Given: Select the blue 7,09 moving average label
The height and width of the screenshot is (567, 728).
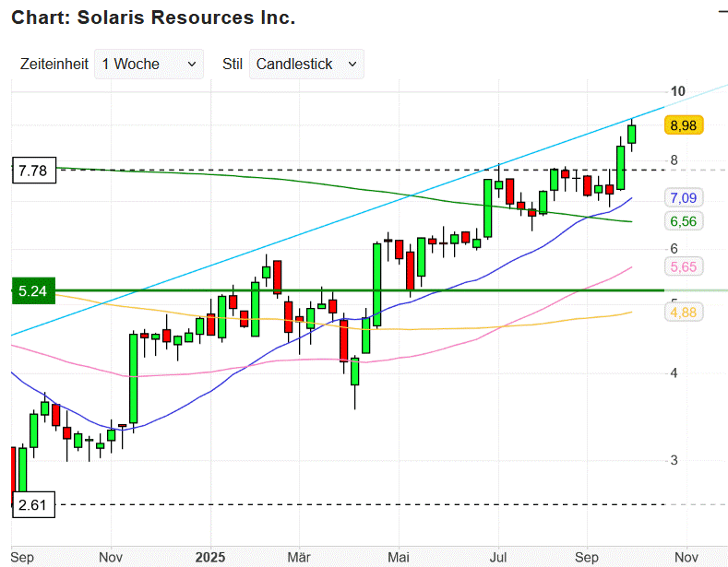Looking at the screenshot, I should (x=683, y=197).
